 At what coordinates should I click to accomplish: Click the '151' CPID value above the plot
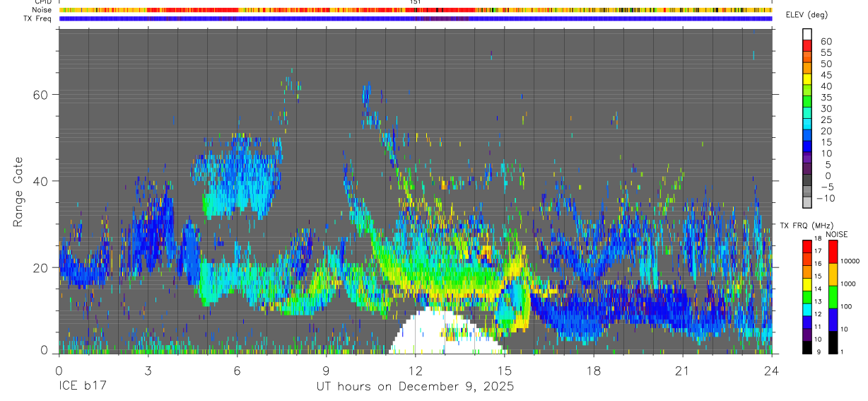(x=416, y=2)
